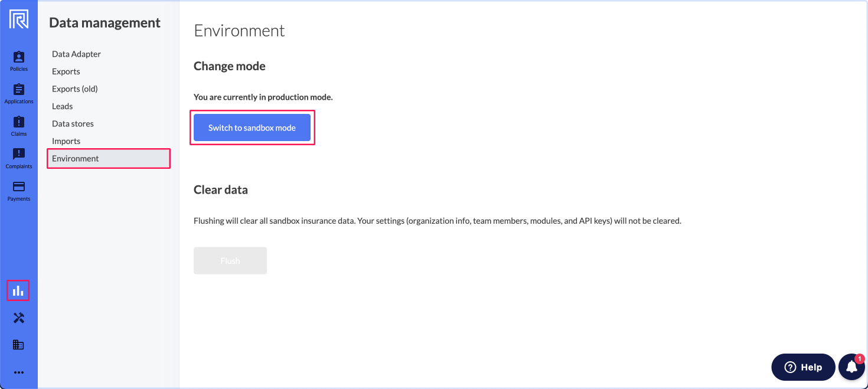The width and height of the screenshot is (868, 389).
Task: Go to the Payments section
Action: coord(18,190)
